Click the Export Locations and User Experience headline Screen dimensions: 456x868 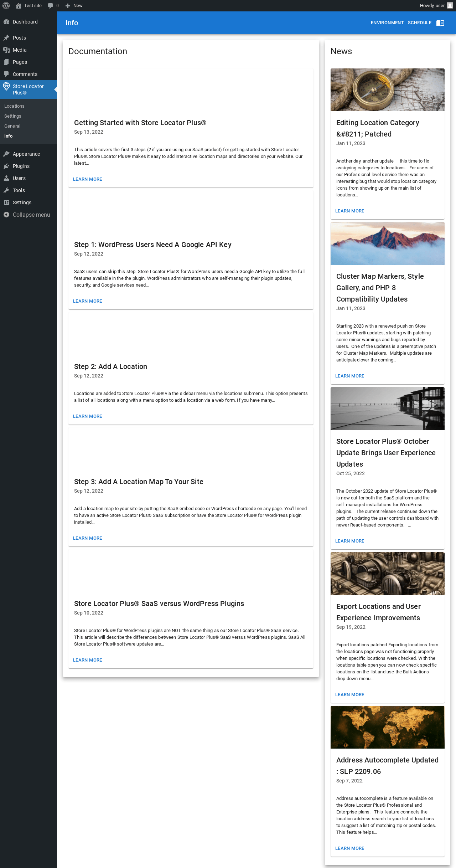tap(378, 612)
